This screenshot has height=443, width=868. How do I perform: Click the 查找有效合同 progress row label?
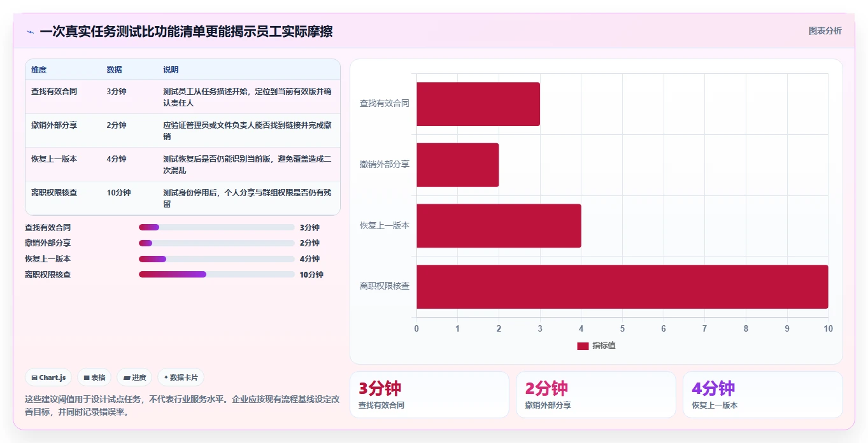click(48, 227)
